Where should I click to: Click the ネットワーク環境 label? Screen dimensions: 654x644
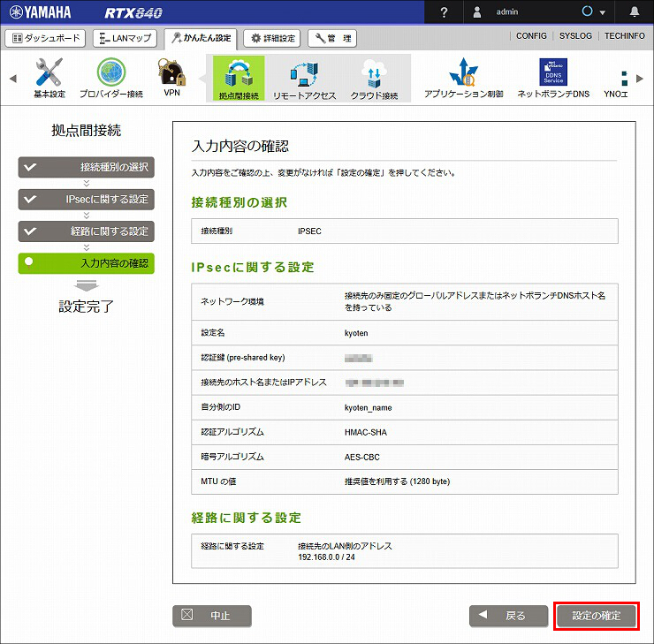coord(232,302)
